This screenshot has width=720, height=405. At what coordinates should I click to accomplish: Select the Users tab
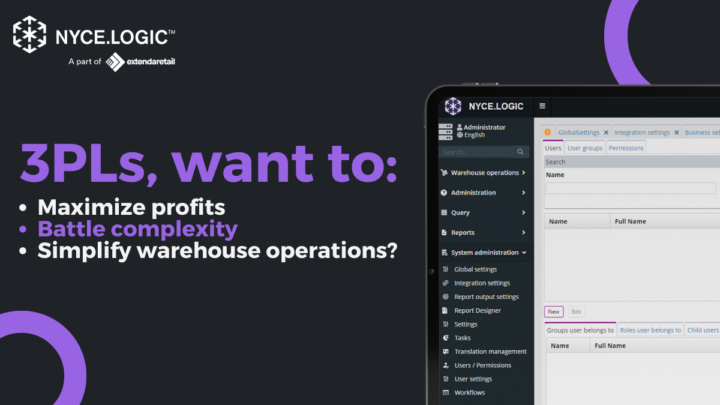(x=553, y=148)
